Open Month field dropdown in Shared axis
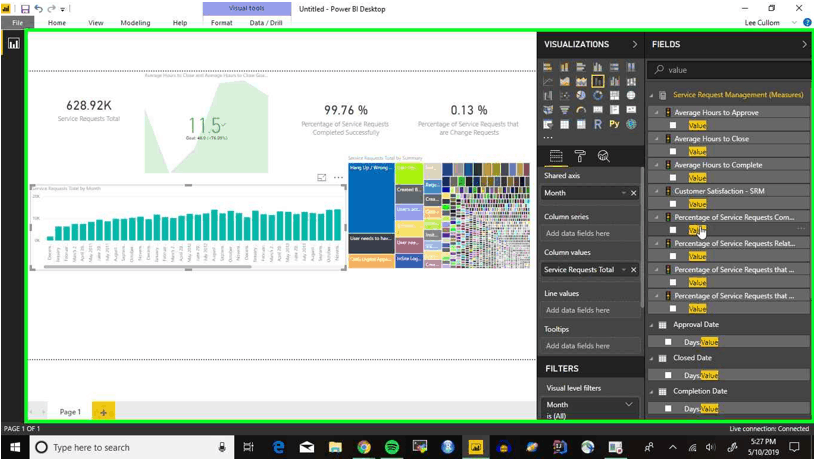 pos(623,193)
